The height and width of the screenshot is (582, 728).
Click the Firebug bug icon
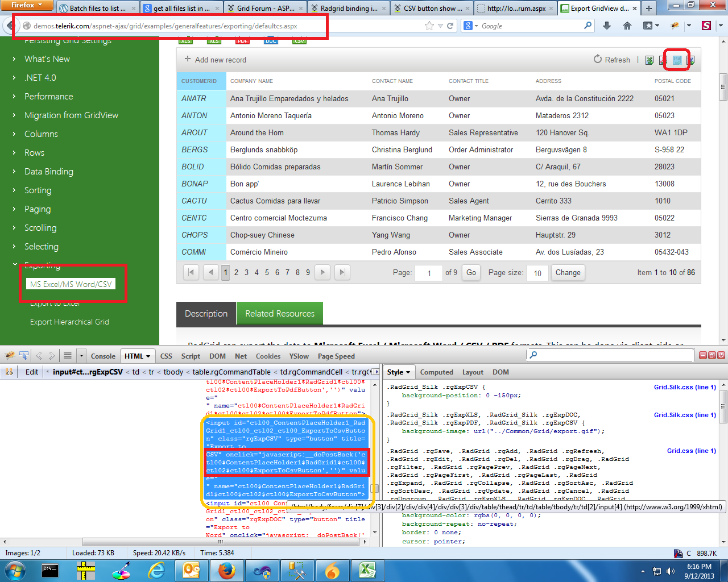point(10,356)
